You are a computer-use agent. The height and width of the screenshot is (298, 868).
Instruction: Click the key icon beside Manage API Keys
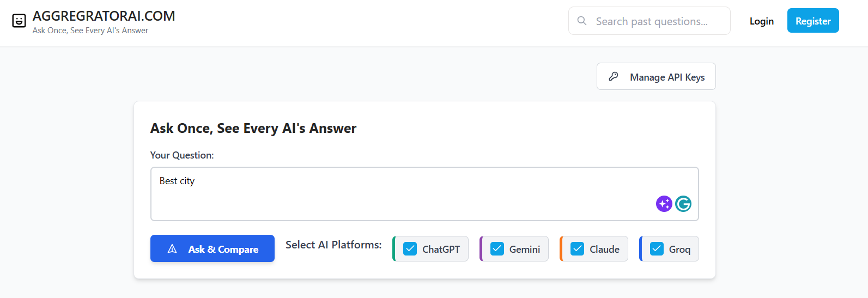[614, 76]
